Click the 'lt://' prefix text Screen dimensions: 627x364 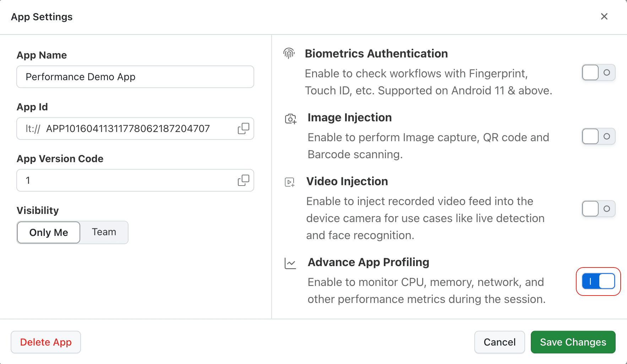pyautogui.click(x=33, y=128)
